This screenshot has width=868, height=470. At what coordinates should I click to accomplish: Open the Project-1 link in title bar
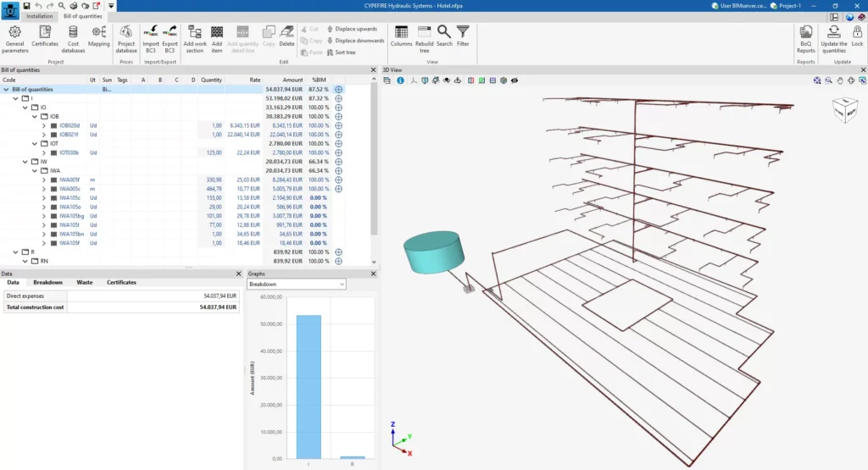[786, 6]
